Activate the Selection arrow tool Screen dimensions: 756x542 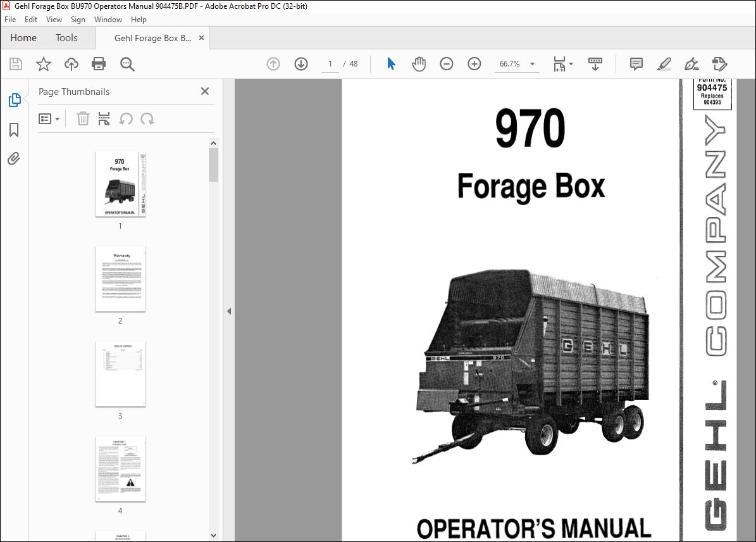(391, 64)
